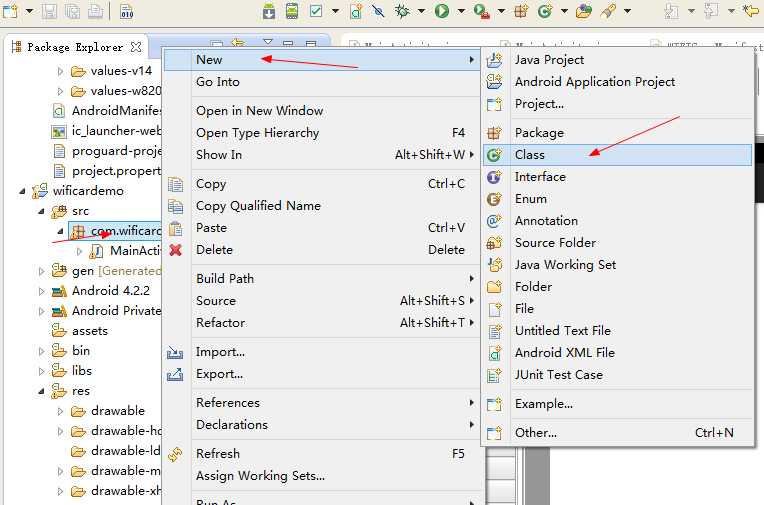Viewport: 764px width, 505px height.
Task: Click the Android SDK Manager toolbar icon
Action: [x=268, y=11]
